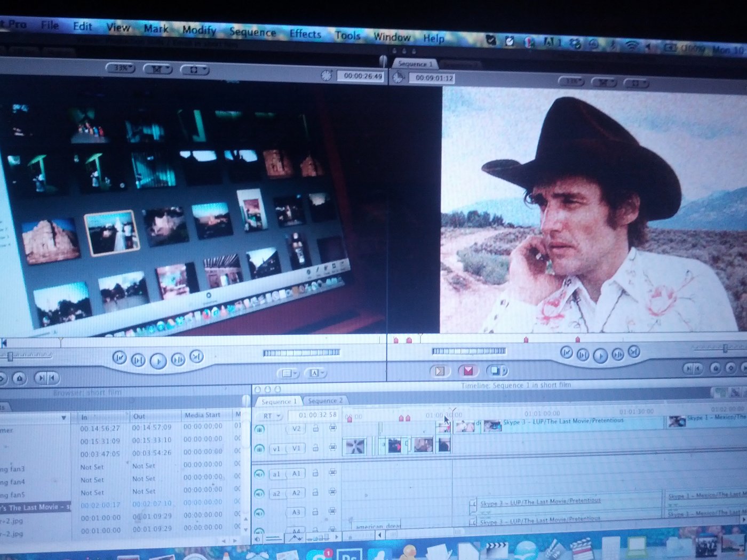Open the Modify menu
This screenshot has width=747, height=560.
coord(199,30)
